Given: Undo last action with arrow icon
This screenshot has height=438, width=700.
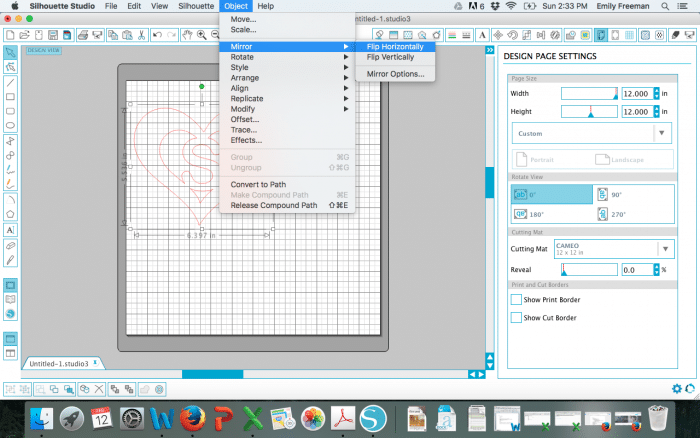Looking at the screenshot, I should (x=157, y=35).
